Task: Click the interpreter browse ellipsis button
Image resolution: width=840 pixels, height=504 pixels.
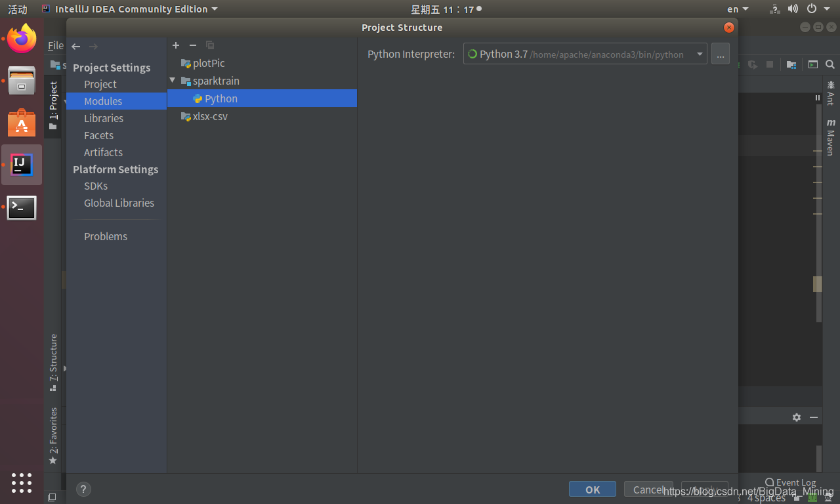Action: pos(720,54)
